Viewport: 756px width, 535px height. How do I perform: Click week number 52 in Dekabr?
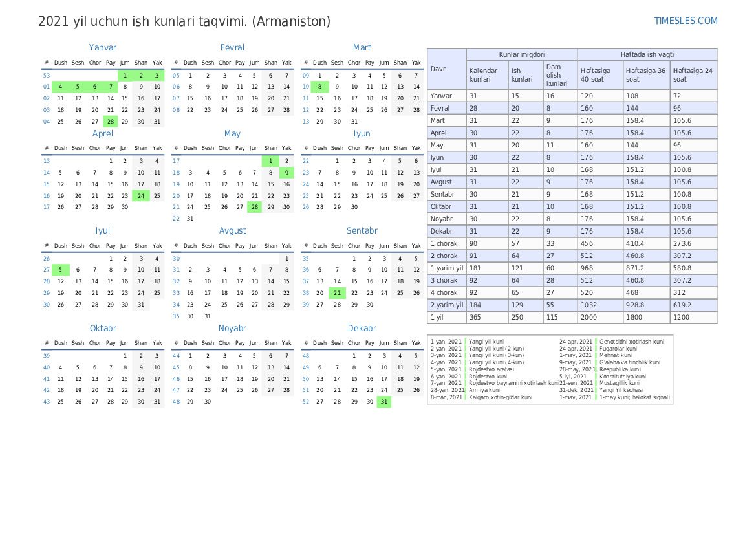coord(306,402)
